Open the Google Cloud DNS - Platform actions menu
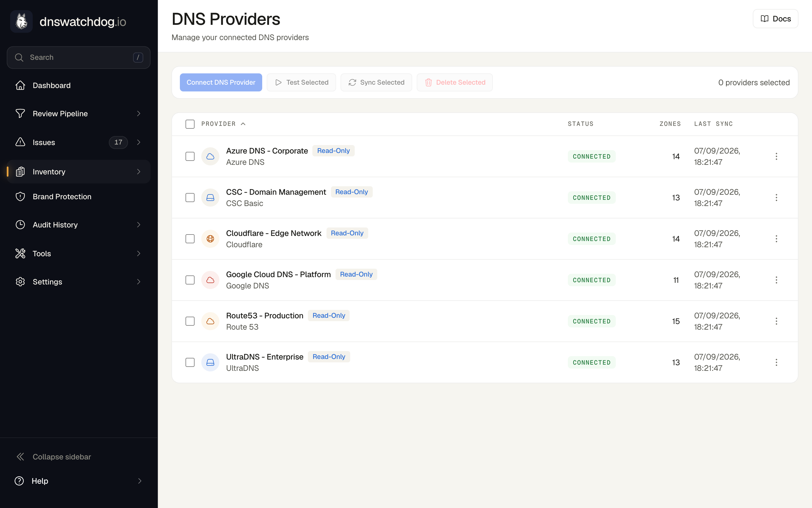The width and height of the screenshot is (812, 508). click(x=776, y=280)
